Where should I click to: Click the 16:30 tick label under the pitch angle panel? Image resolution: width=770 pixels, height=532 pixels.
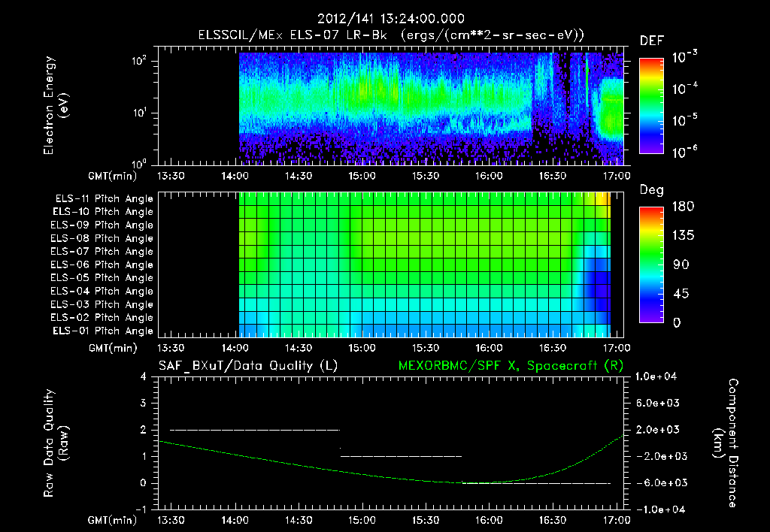(x=553, y=348)
